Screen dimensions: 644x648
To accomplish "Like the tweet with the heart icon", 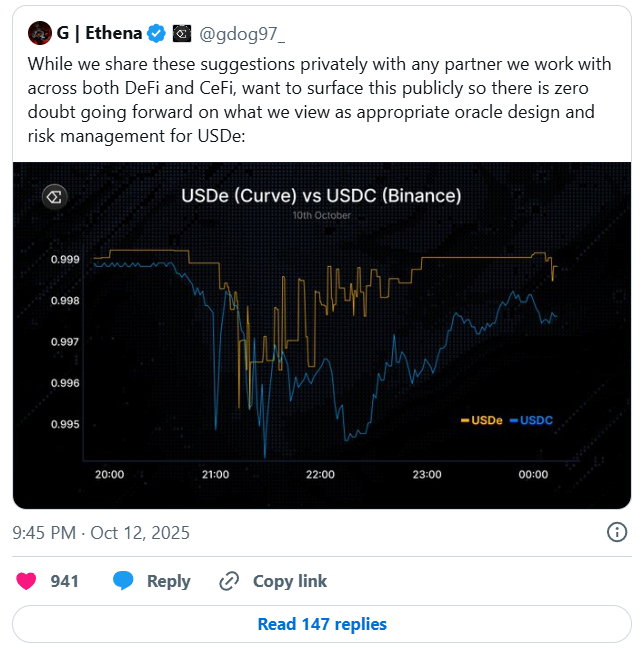I will (25, 580).
